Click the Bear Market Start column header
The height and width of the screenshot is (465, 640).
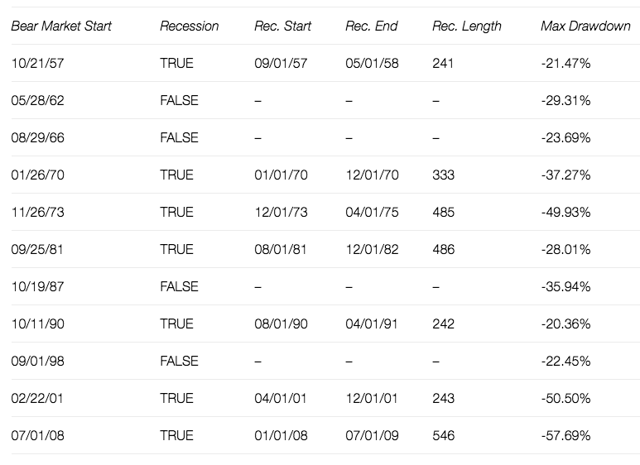[61, 26]
